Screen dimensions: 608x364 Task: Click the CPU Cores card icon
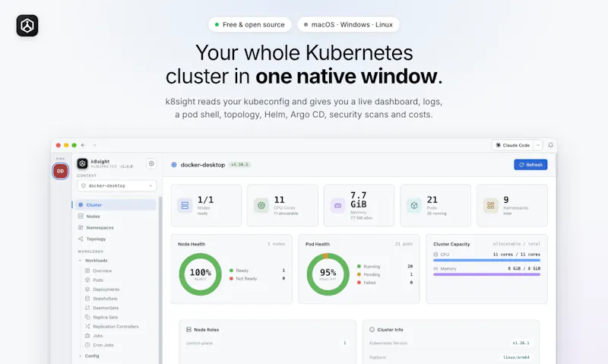click(x=261, y=205)
